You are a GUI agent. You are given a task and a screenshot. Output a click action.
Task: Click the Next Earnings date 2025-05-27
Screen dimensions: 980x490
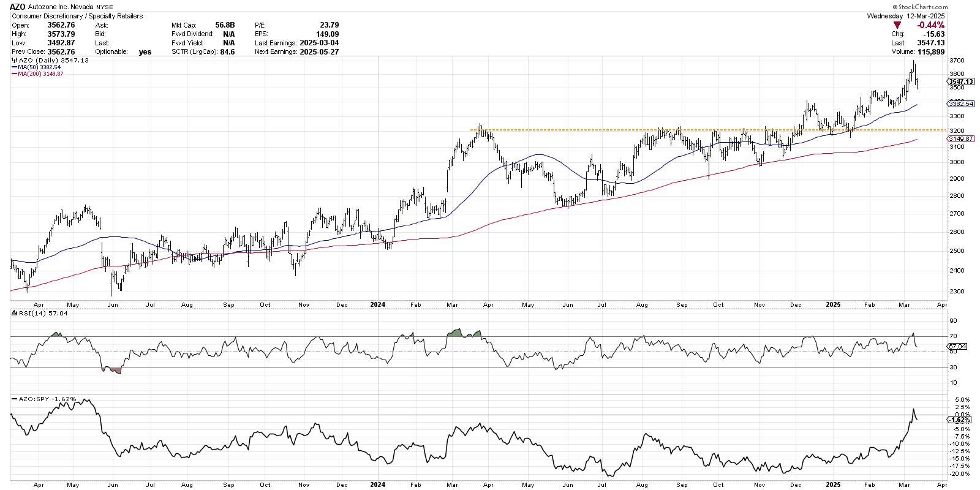click(x=318, y=52)
